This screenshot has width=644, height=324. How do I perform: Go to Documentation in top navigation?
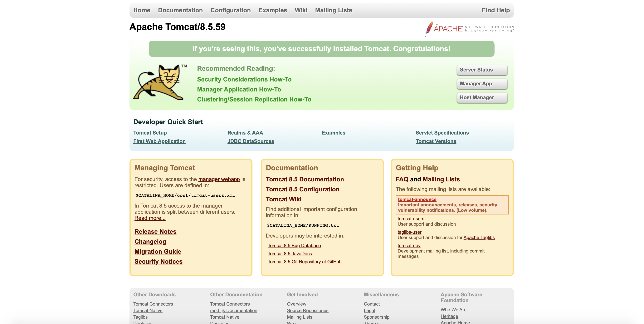click(180, 10)
